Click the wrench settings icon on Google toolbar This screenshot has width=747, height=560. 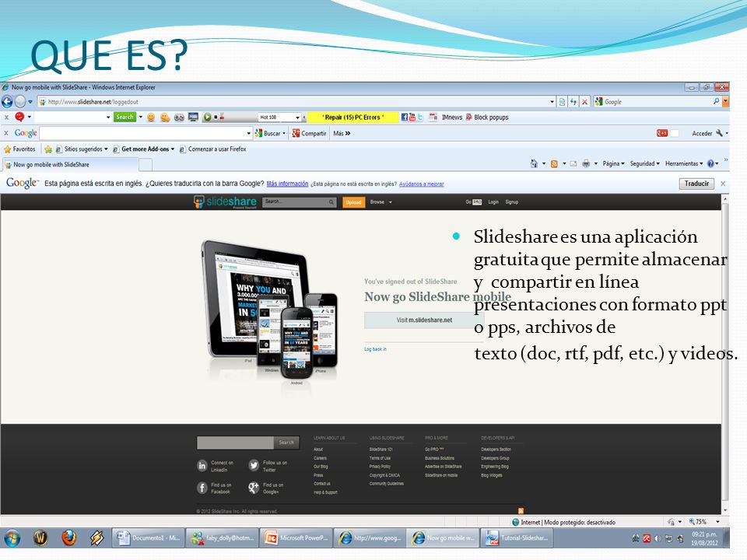point(719,133)
